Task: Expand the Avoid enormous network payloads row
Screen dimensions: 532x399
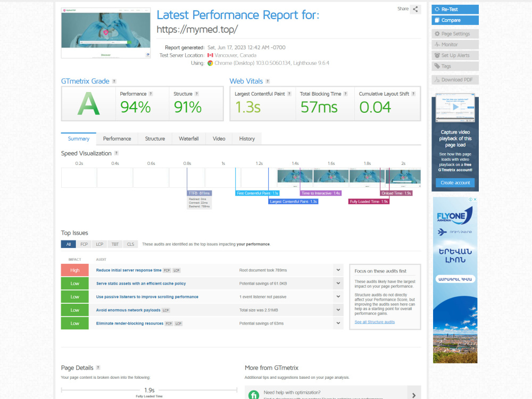Action: (x=338, y=310)
